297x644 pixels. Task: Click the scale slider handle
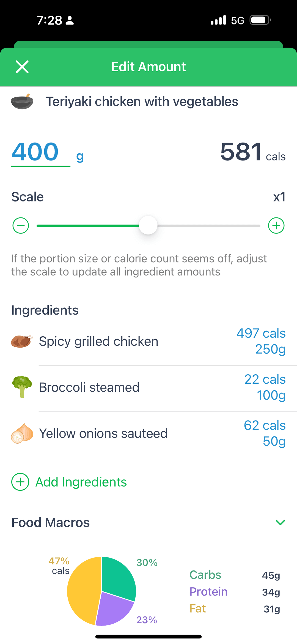pos(148,225)
